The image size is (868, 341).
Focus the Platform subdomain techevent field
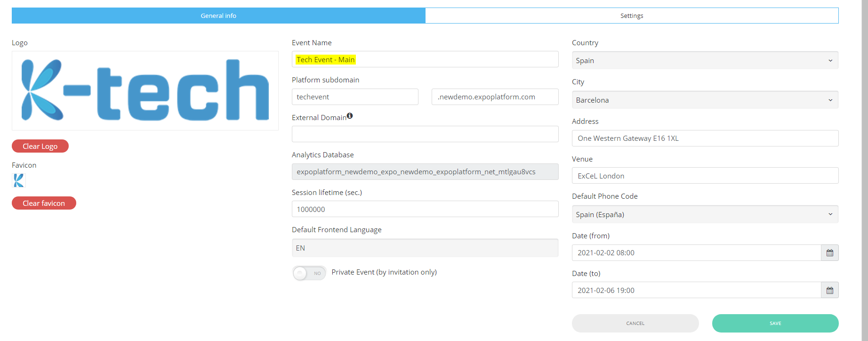(x=355, y=97)
